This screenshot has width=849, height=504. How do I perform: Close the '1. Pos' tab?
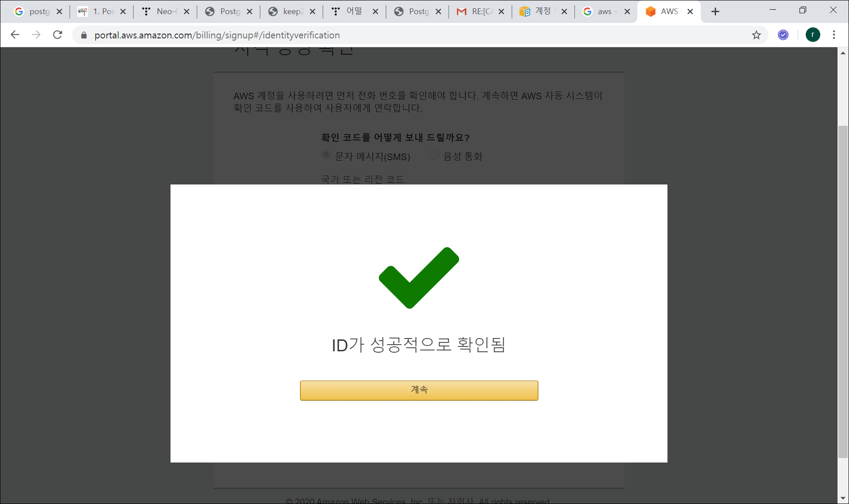click(x=123, y=12)
